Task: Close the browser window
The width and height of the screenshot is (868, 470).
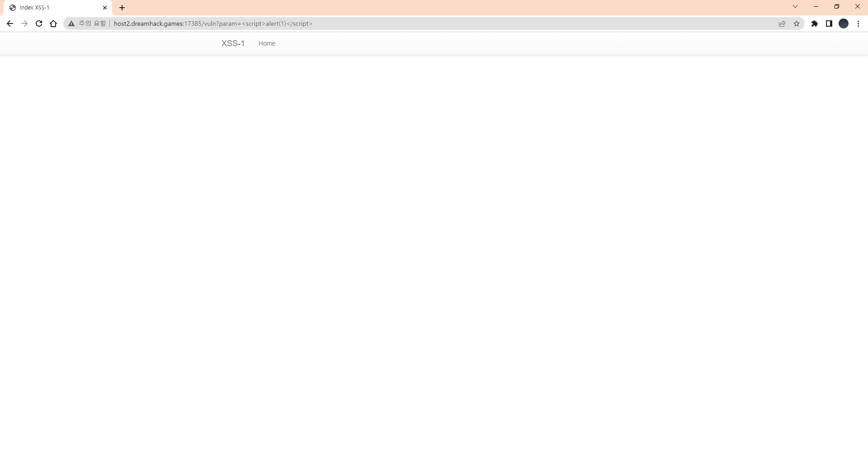Action: (x=858, y=7)
